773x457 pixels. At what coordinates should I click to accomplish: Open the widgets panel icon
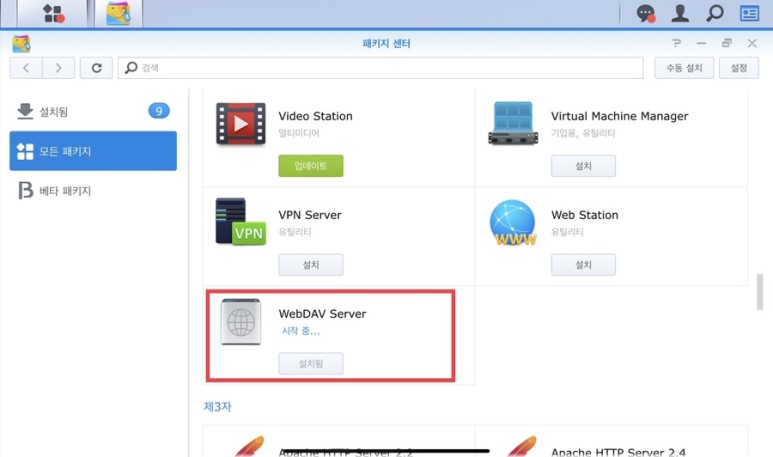pyautogui.click(x=749, y=13)
